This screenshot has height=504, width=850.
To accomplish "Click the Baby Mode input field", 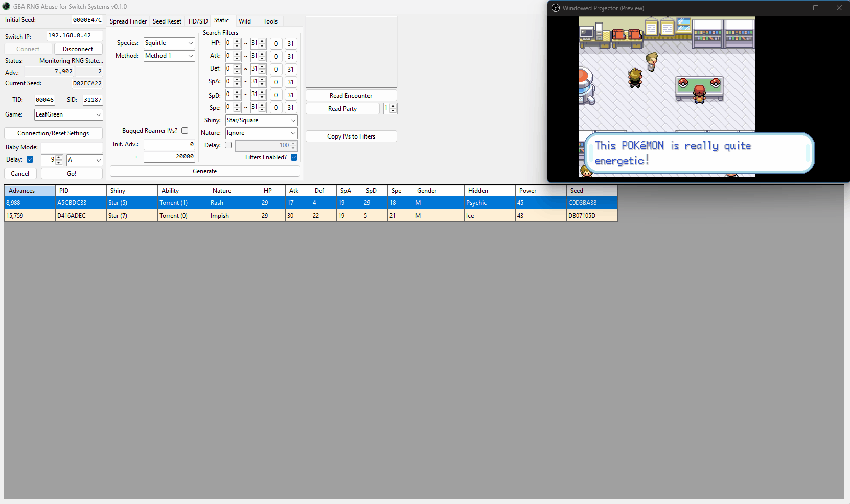I will [x=72, y=147].
